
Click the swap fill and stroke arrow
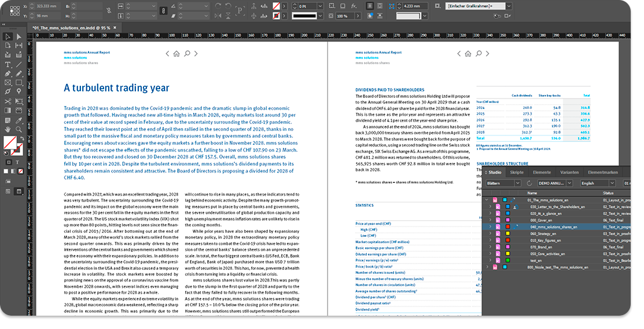22,138
